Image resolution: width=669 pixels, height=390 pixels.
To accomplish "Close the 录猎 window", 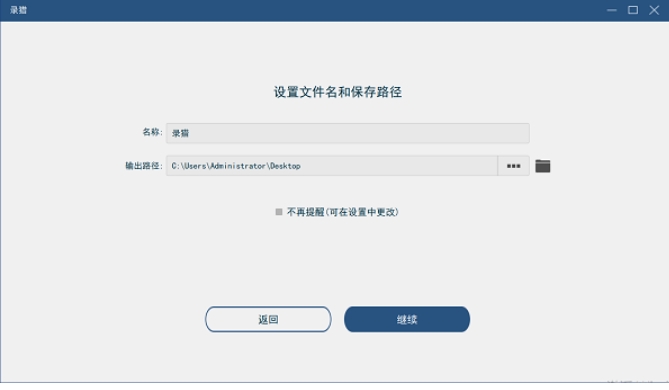I will pos(654,10).
